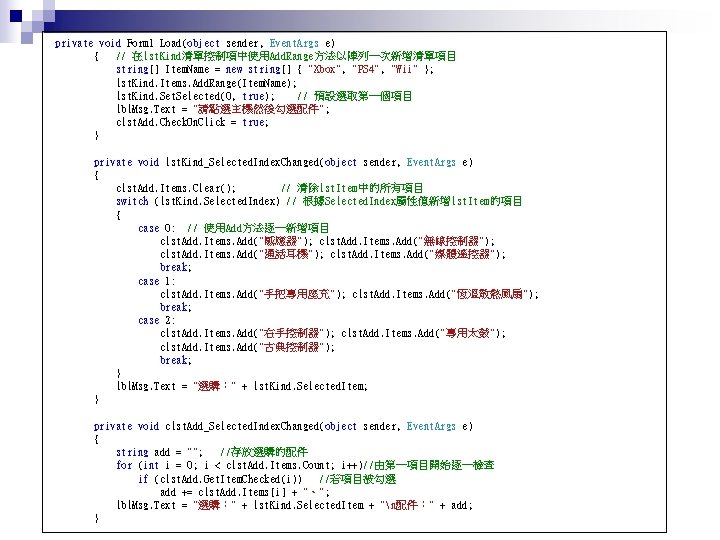
Task: Click the lstKind_SelectedIndexChanged method name
Action: tap(242, 162)
